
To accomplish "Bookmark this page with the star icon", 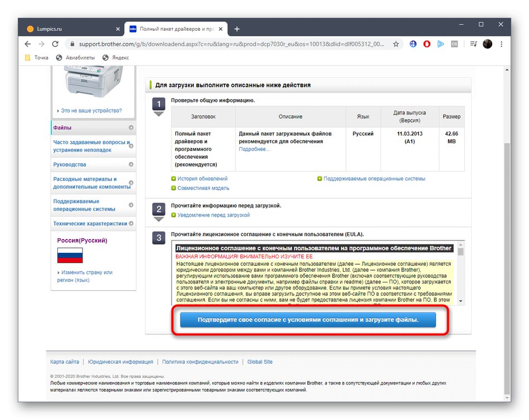I will pyautogui.click(x=396, y=44).
